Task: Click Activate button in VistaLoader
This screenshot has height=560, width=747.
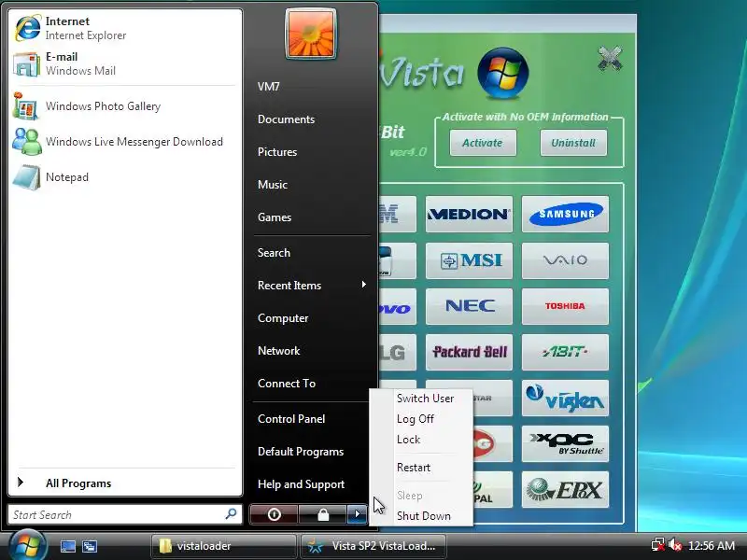Action: pyautogui.click(x=483, y=143)
